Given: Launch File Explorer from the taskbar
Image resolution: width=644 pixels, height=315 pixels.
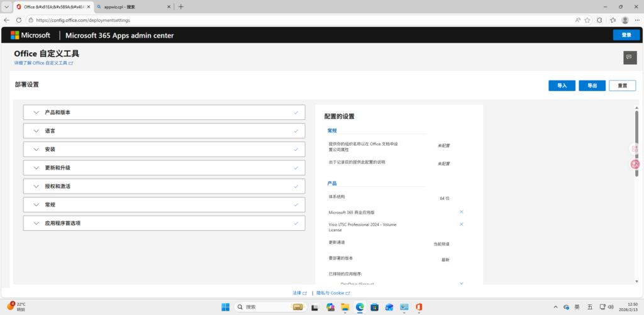Looking at the screenshot, I should click(x=345, y=307).
